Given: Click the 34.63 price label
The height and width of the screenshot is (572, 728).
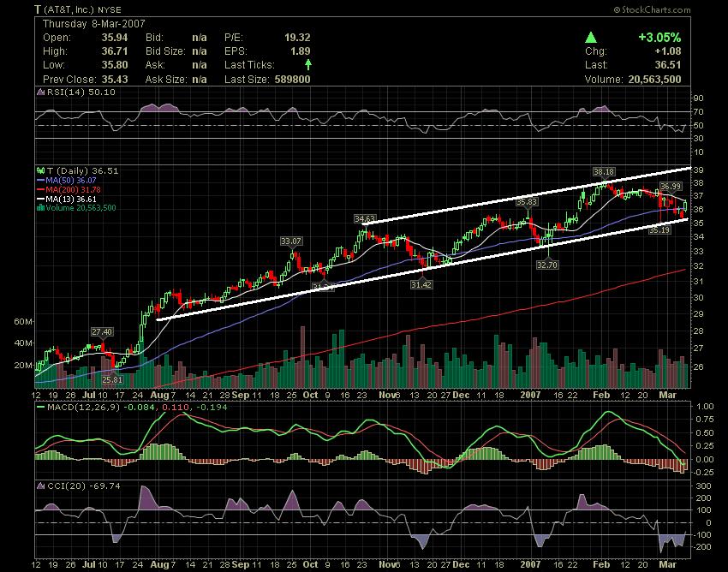Looking at the screenshot, I should pyautogui.click(x=365, y=218).
